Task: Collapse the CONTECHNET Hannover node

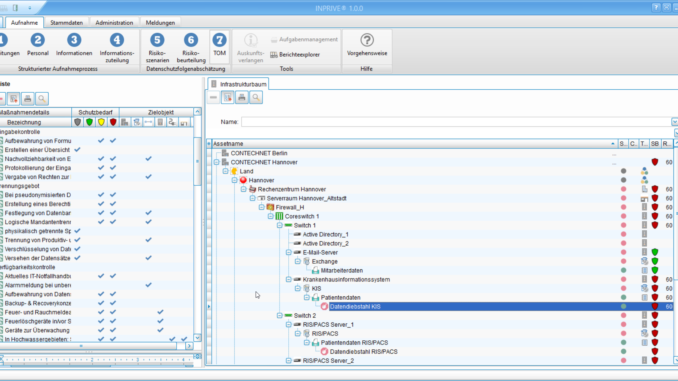Action: click(x=217, y=162)
